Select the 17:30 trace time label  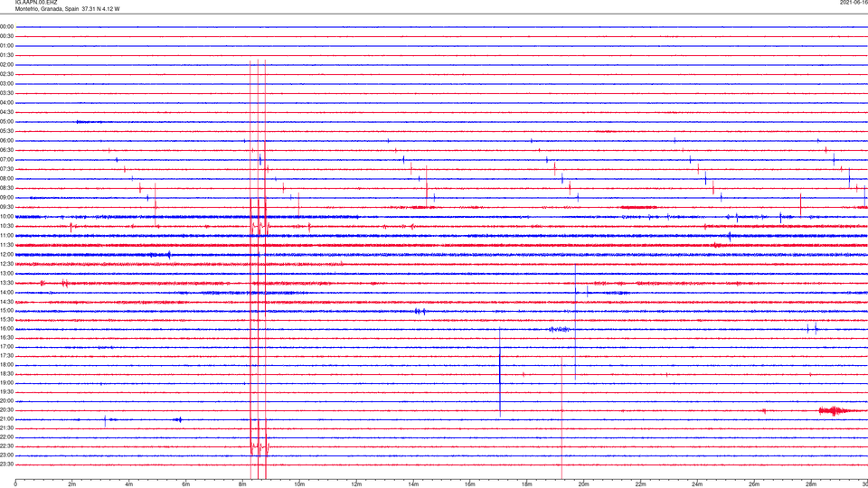(x=6, y=356)
